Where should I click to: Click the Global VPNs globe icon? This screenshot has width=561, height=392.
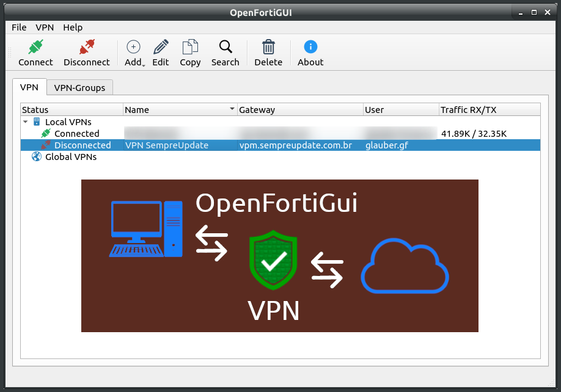point(37,156)
